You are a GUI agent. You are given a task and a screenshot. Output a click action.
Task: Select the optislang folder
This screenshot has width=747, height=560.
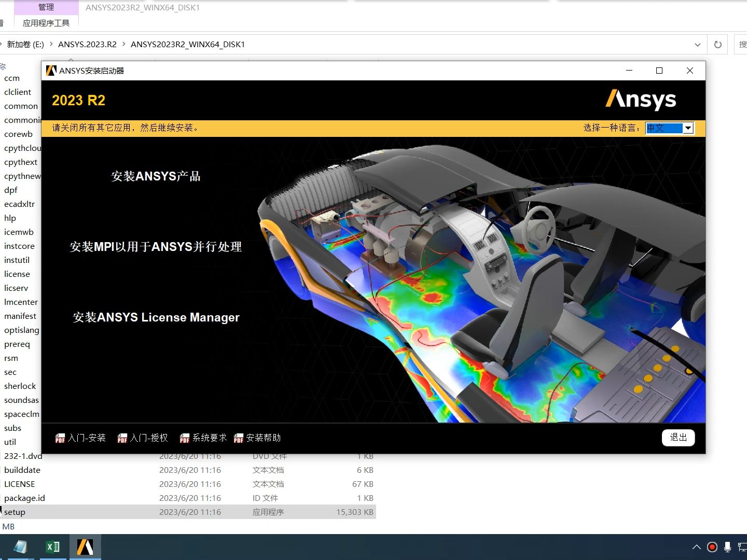pyautogui.click(x=21, y=330)
